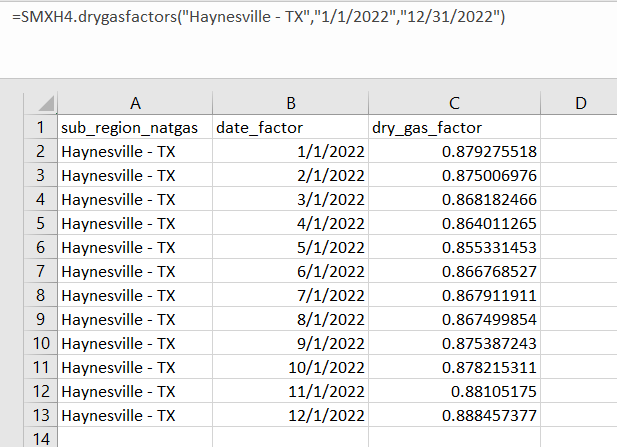Click Haynesville - TX in row 2
The height and width of the screenshot is (447, 617).
tap(135, 151)
